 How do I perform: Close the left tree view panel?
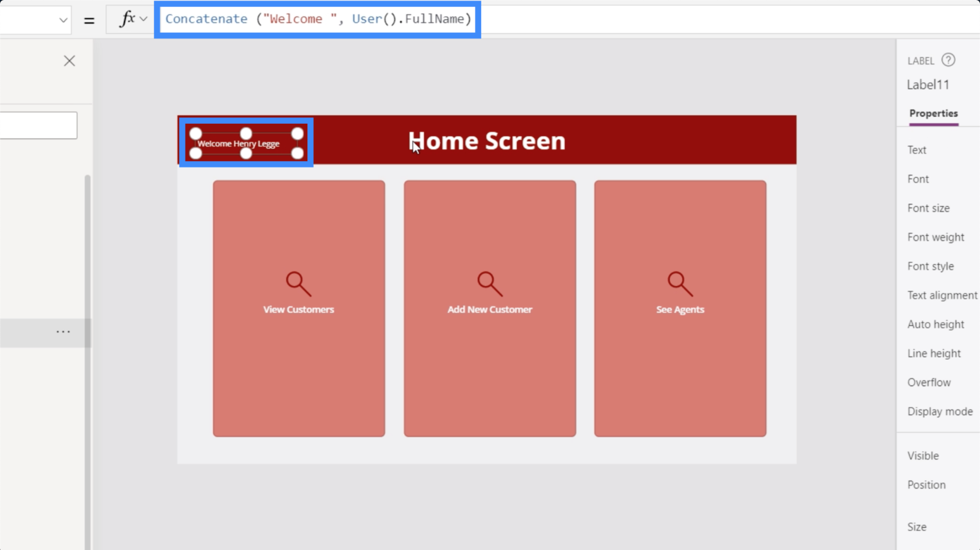tap(69, 61)
